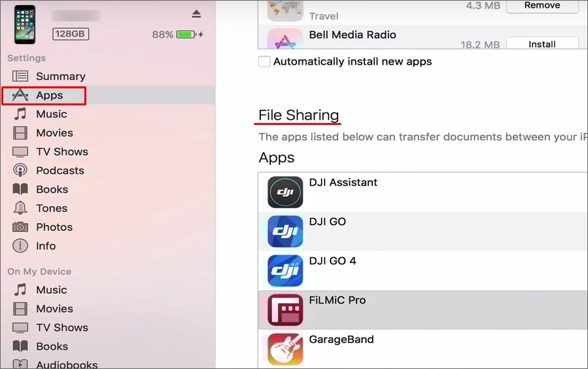Click the iPhone device thumbnail
This screenshot has height=369, width=588.
[25, 25]
